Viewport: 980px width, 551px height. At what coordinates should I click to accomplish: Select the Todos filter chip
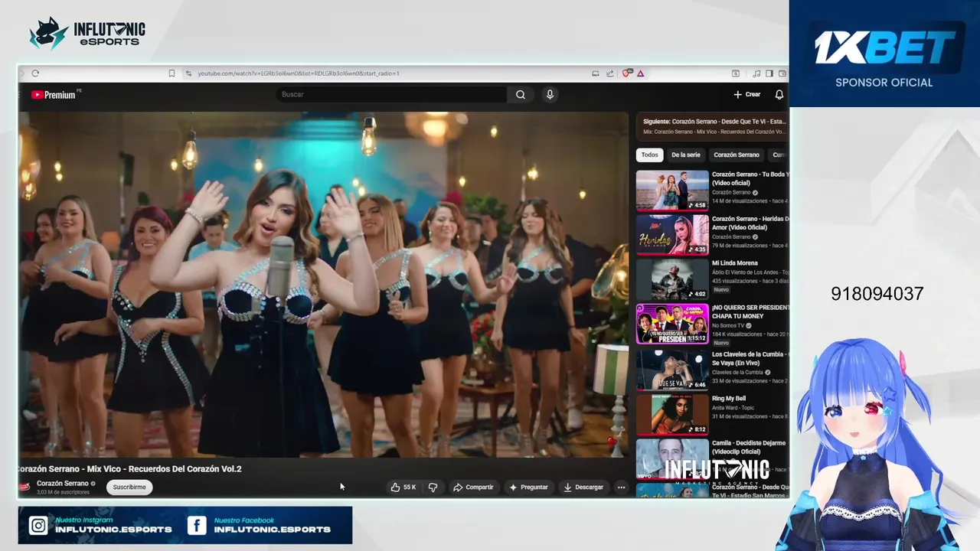click(x=649, y=155)
